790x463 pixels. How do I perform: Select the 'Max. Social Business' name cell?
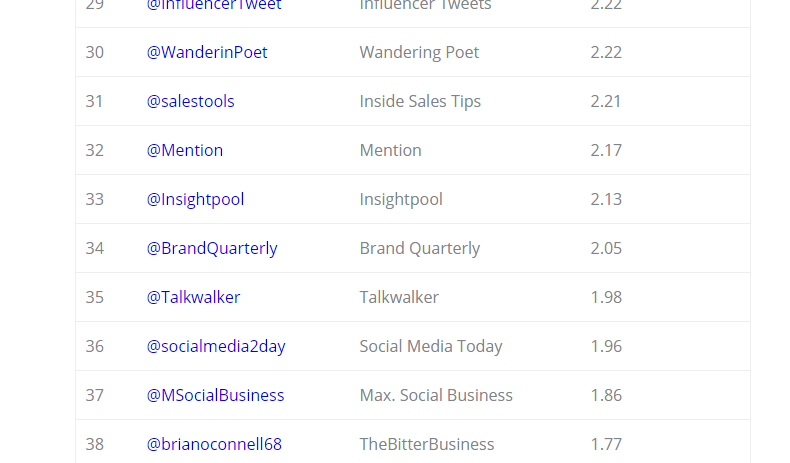[x=436, y=395]
